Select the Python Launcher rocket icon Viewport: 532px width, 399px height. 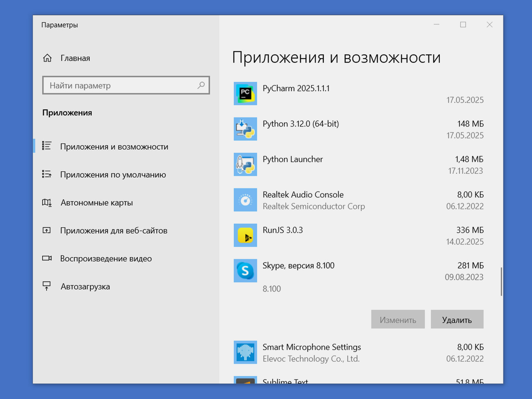[245, 164]
